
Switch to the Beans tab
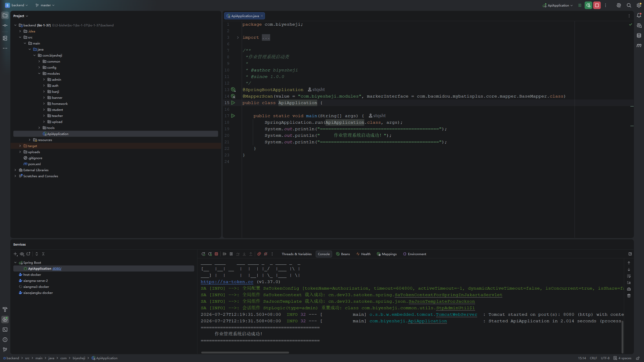coord(343,254)
